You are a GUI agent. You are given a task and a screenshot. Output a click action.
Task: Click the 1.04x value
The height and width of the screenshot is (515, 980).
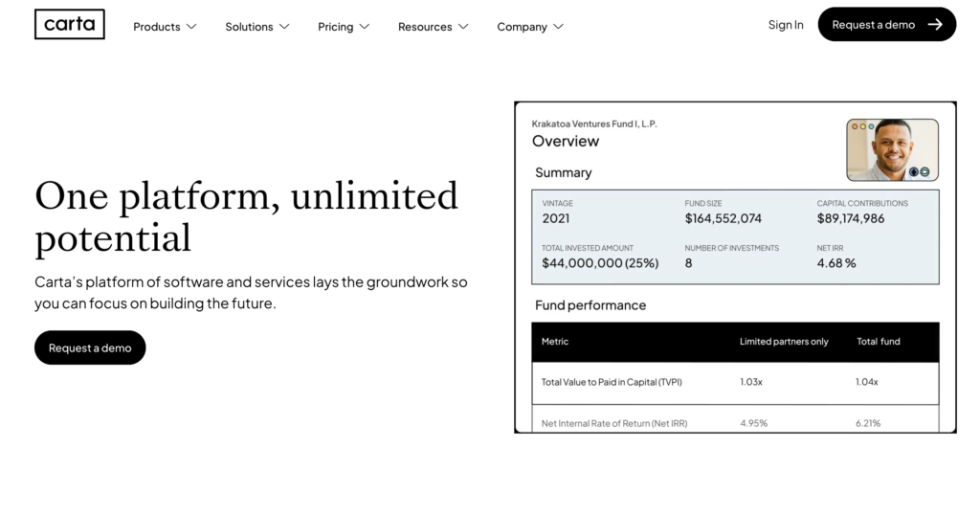pyautogui.click(x=867, y=382)
